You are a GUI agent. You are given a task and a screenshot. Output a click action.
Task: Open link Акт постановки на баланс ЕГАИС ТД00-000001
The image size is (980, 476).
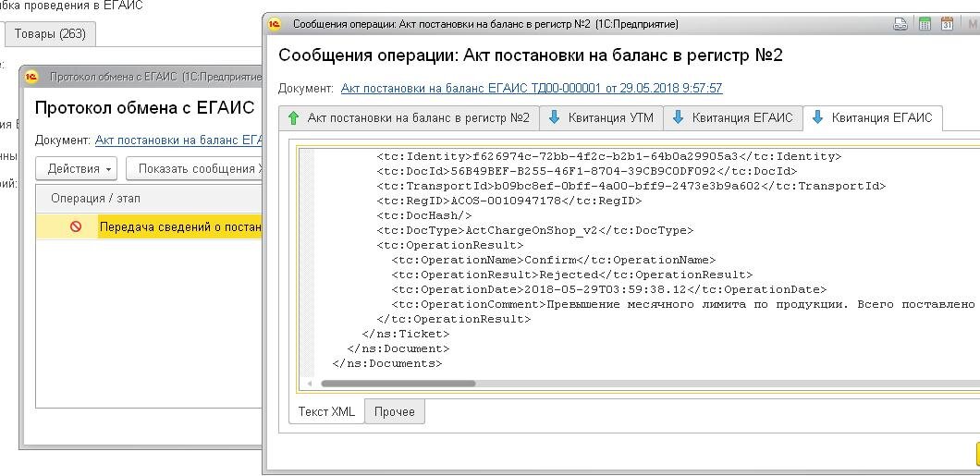tap(532, 88)
